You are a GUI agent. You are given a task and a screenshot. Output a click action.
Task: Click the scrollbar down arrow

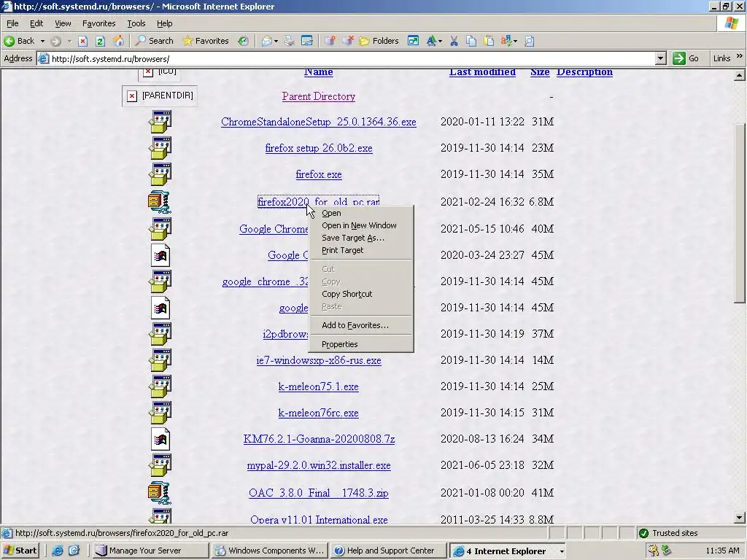740,518
